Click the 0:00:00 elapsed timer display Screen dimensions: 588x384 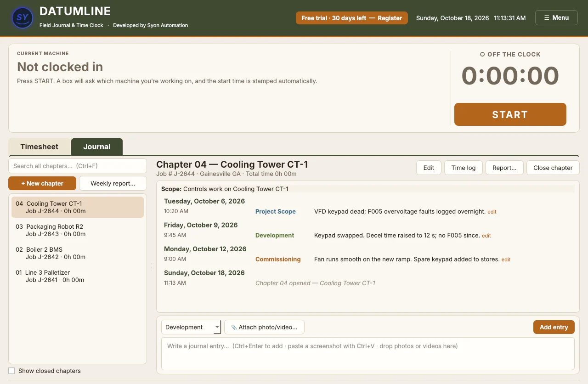[510, 76]
